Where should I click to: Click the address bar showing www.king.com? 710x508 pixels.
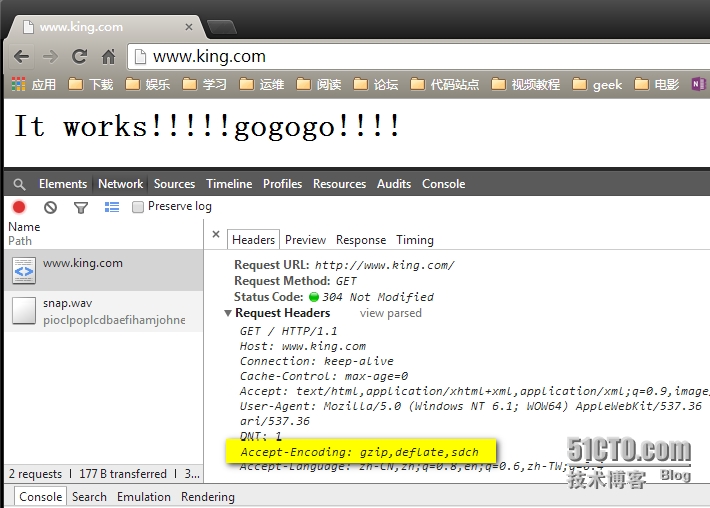tap(418, 57)
